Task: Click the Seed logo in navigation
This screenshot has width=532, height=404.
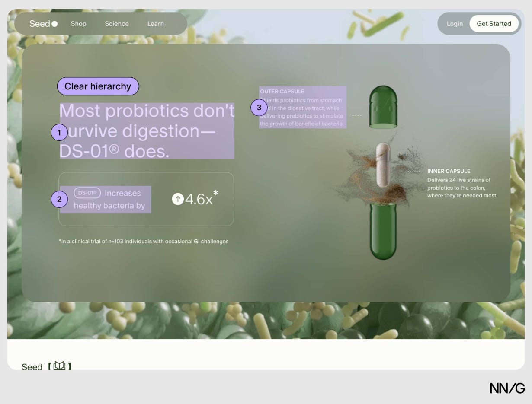Action: (x=43, y=24)
